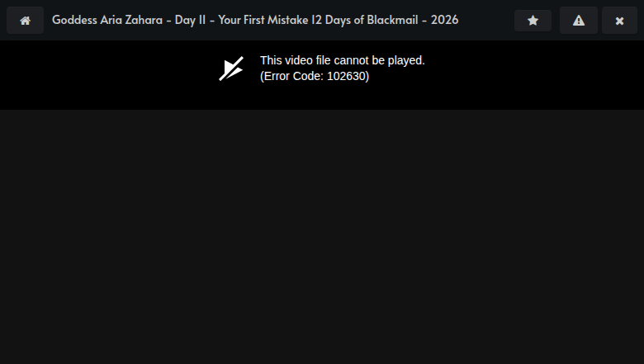The height and width of the screenshot is (364, 644).
Task: Click the exclamation triangle button
Action: pyautogui.click(x=579, y=20)
